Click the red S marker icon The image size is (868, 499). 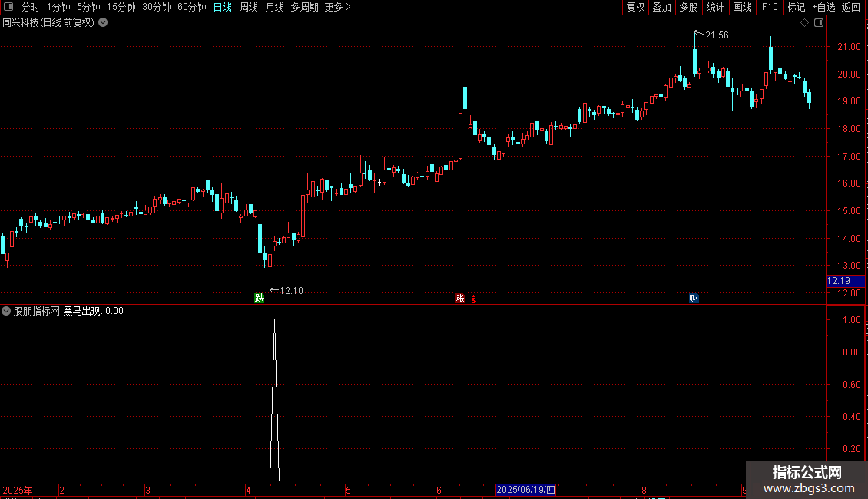point(474,299)
